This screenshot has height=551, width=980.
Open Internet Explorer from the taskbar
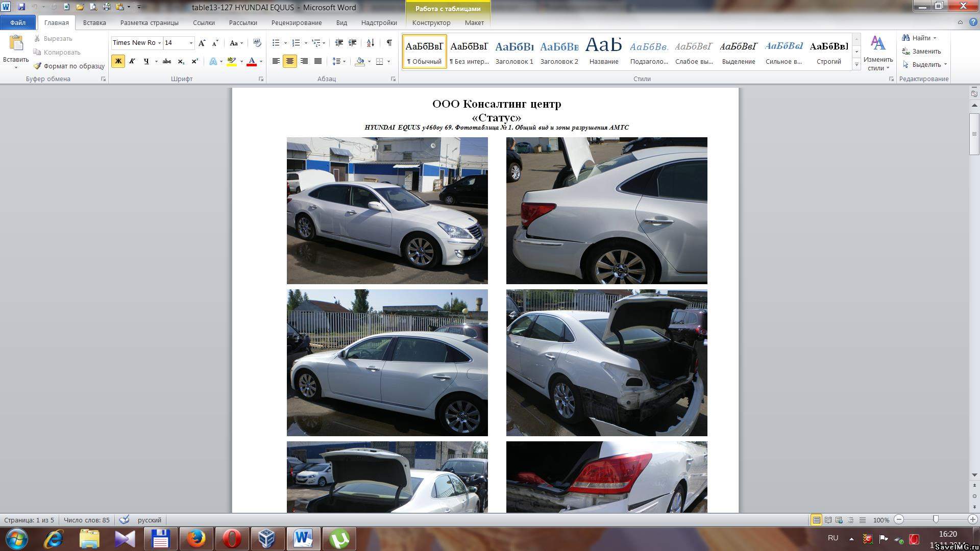click(53, 539)
